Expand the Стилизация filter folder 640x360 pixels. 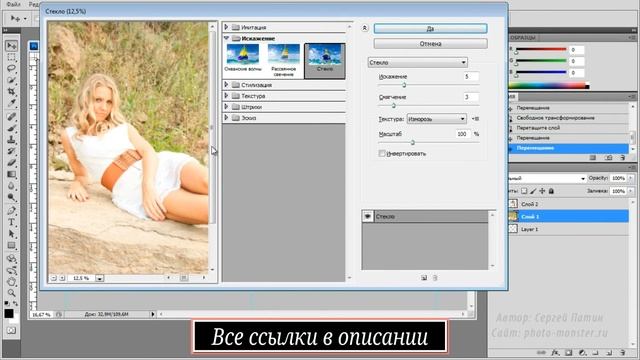tap(227, 85)
